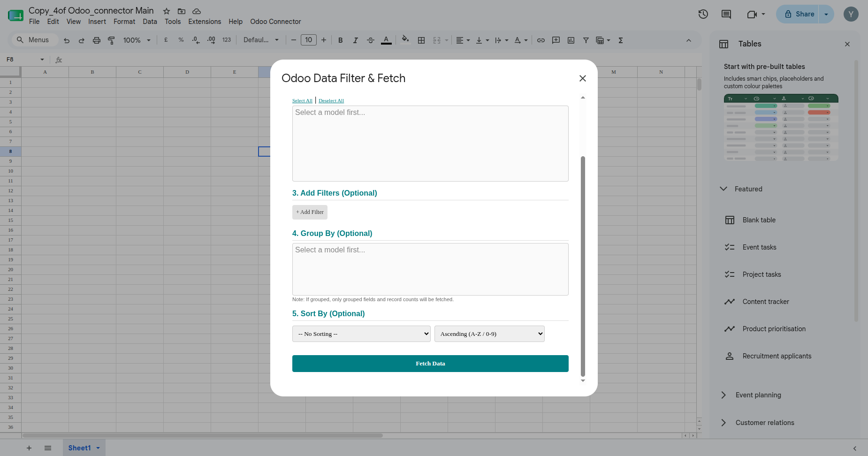
Task: Open the Odoo Connector menu
Action: point(275,22)
